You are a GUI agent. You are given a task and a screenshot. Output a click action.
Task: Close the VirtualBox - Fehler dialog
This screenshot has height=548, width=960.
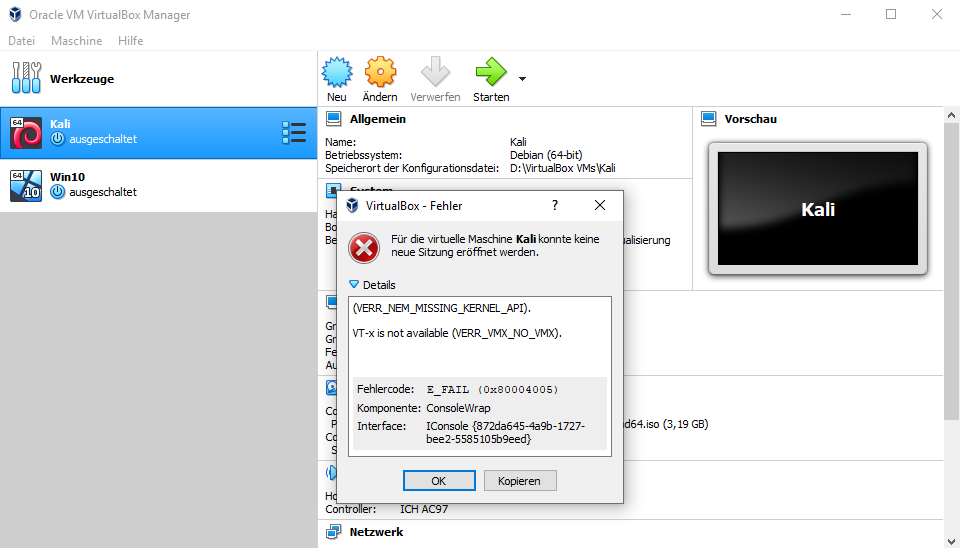(600, 206)
